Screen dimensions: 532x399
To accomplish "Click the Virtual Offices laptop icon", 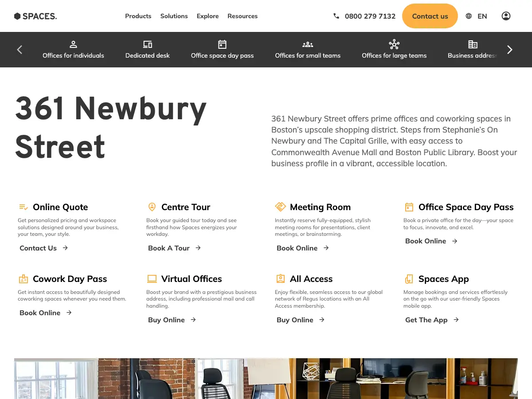I will [x=152, y=279].
